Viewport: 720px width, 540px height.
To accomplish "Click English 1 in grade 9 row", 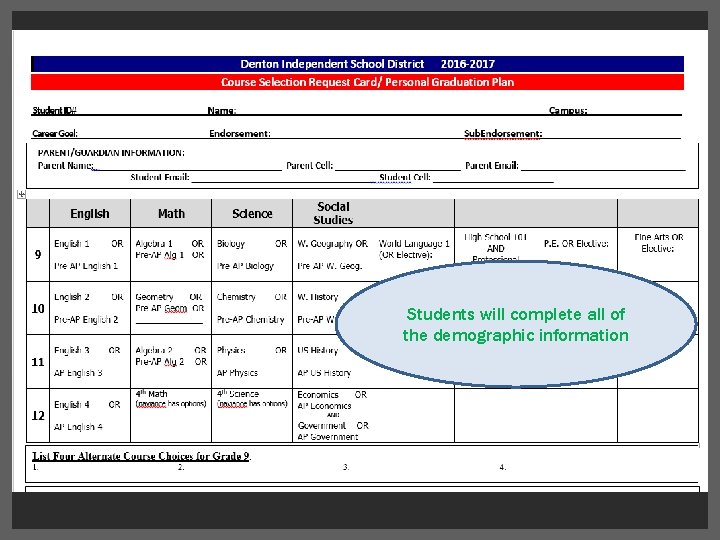I will (72, 243).
